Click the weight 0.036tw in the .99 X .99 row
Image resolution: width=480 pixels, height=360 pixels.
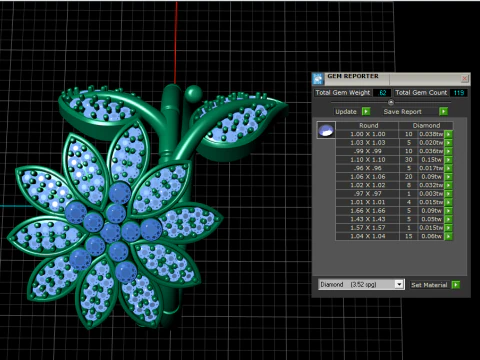click(x=431, y=151)
